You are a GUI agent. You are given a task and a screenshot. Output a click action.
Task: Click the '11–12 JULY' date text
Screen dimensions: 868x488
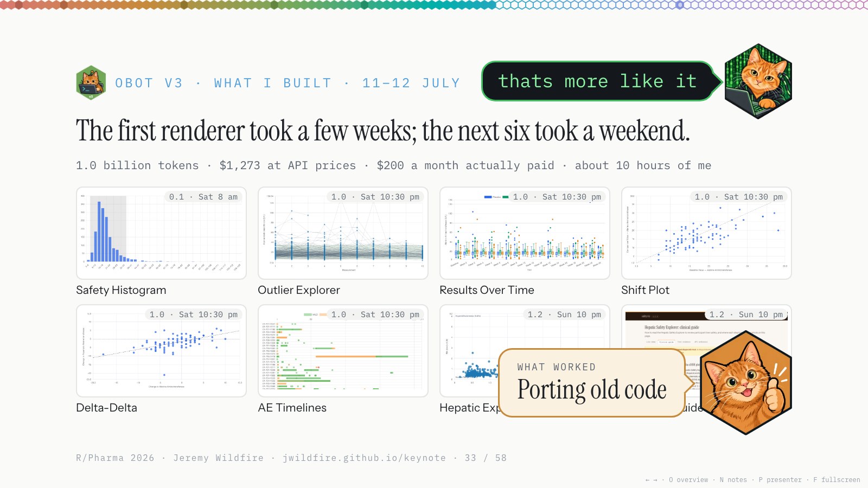pos(411,83)
